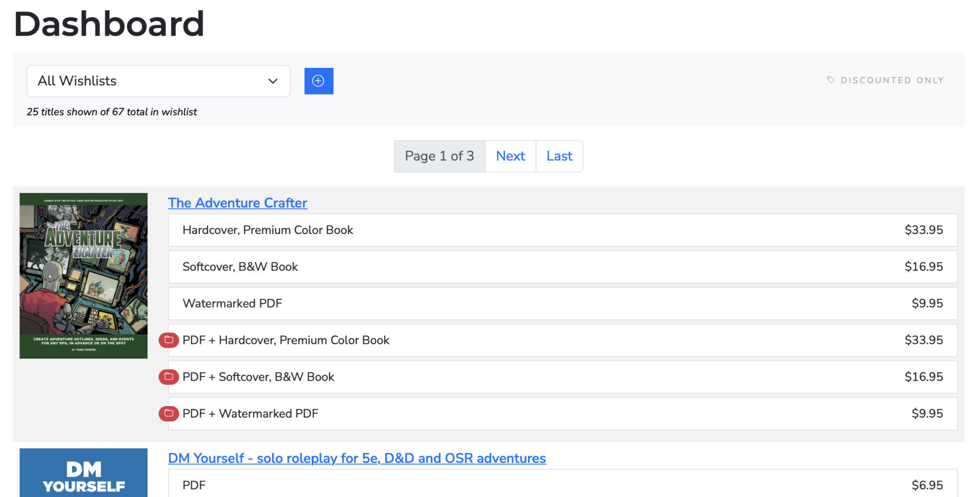Viewport: 980px width, 497px height.
Task: Jump to the Last page
Action: 559,156
